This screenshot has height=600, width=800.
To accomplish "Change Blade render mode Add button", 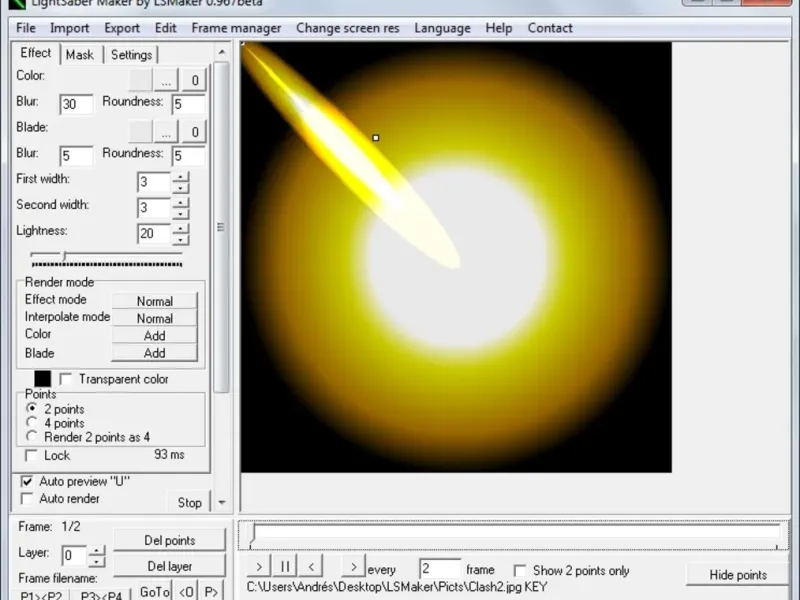I will pos(154,353).
